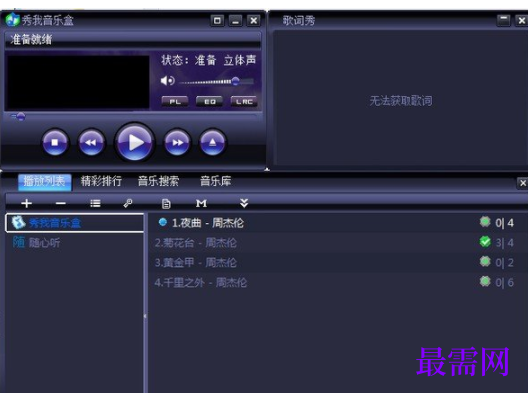The width and height of the screenshot is (528, 393).
Task: Select song 3.黄金甲 - 周杰伦
Action: (x=337, y=263)
